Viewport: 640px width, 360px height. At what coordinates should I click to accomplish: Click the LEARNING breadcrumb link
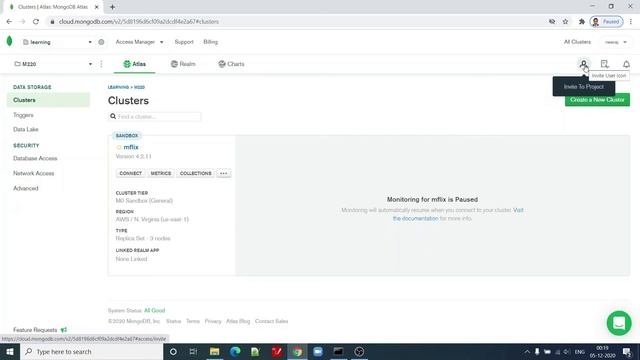[x=118, y=87]
